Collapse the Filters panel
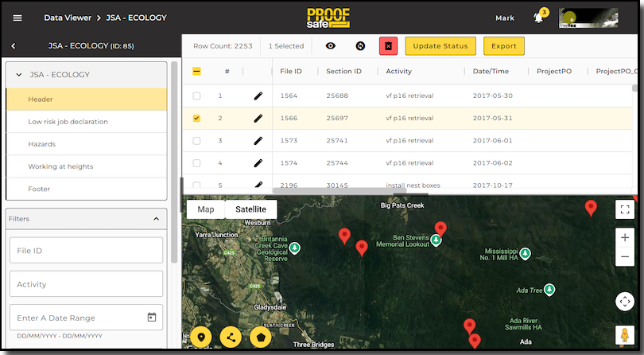This screenshot has width=644, height=355. click(154, 219)
